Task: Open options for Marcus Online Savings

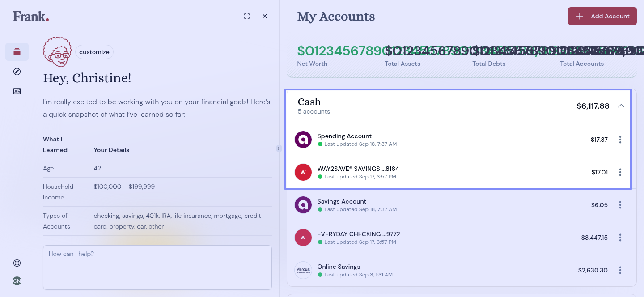Action: 620,270
